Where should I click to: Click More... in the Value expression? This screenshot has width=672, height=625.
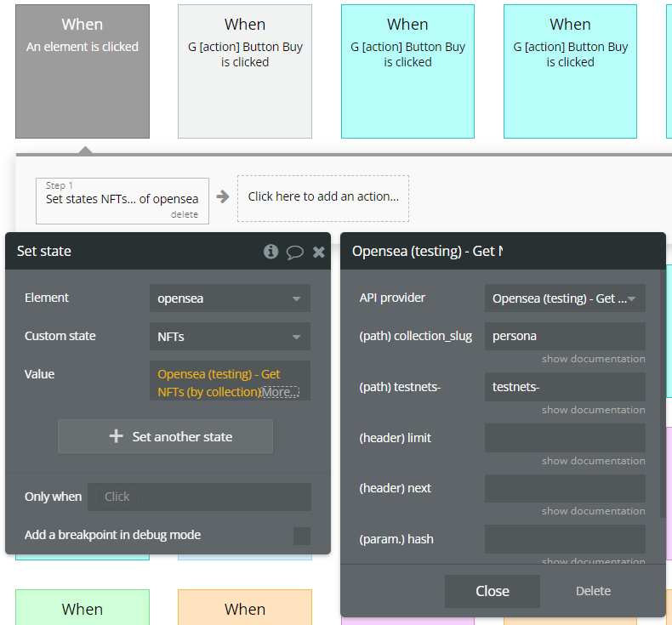coord(281,392)
